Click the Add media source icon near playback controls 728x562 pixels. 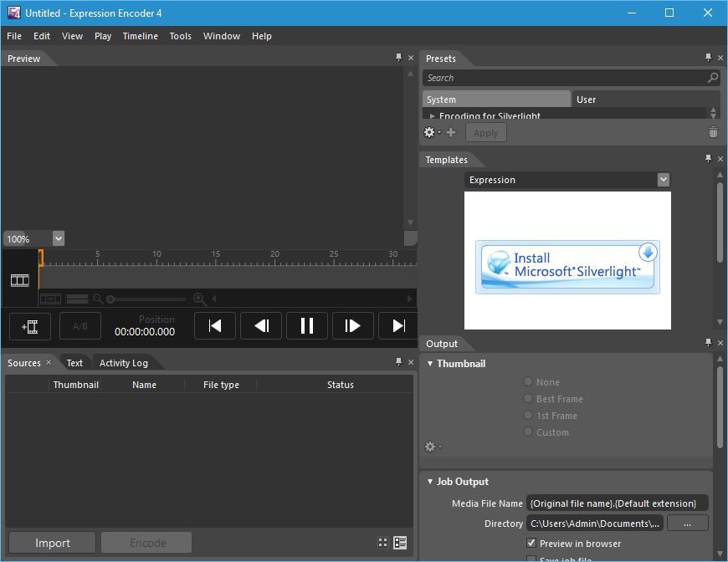29,325
